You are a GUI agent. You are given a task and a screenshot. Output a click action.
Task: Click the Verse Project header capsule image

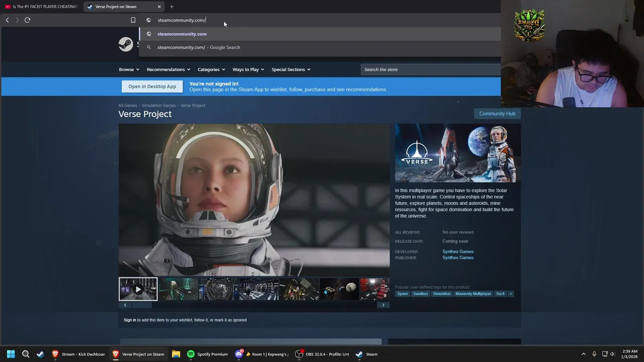pos(457,153)
